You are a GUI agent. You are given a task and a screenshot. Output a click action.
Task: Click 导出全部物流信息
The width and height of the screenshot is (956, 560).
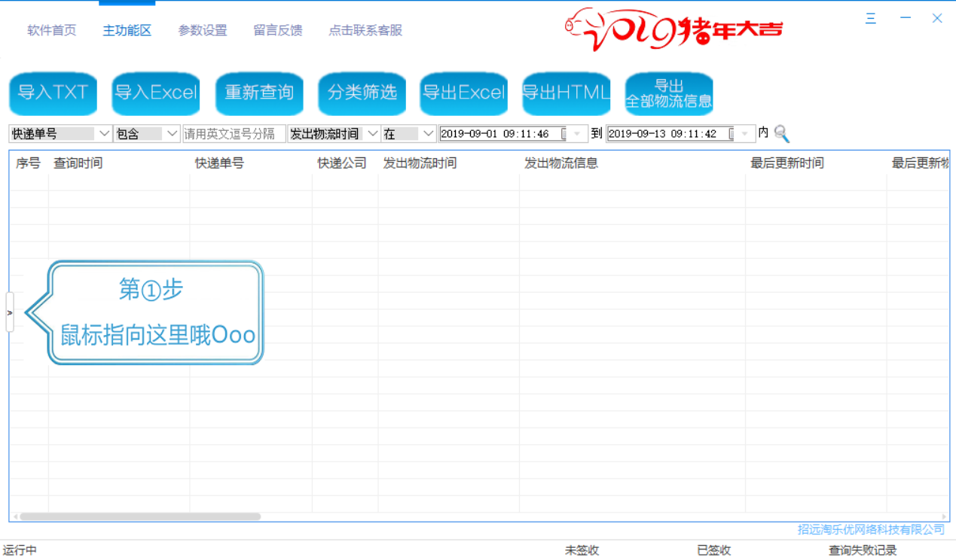668,93
